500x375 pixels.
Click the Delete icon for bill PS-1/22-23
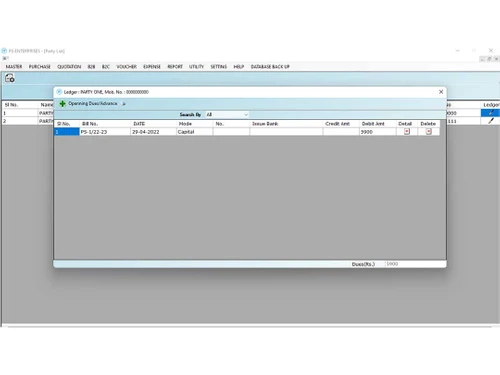click(429, 132)
